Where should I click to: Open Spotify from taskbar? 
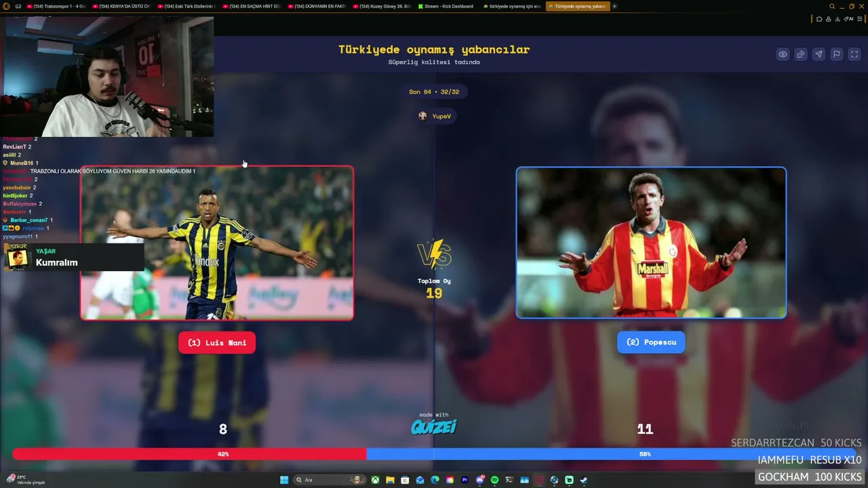[x=494, y=480]
